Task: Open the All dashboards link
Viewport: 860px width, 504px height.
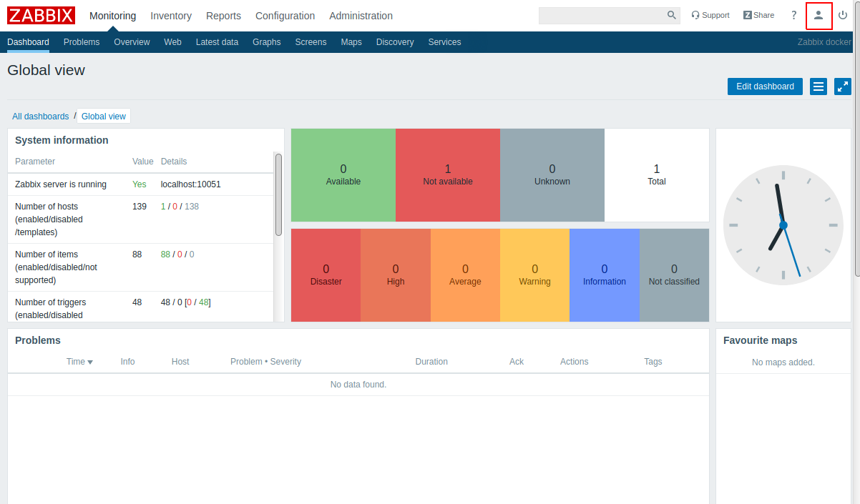Action: pyautogui.click(x=41, y=117)
